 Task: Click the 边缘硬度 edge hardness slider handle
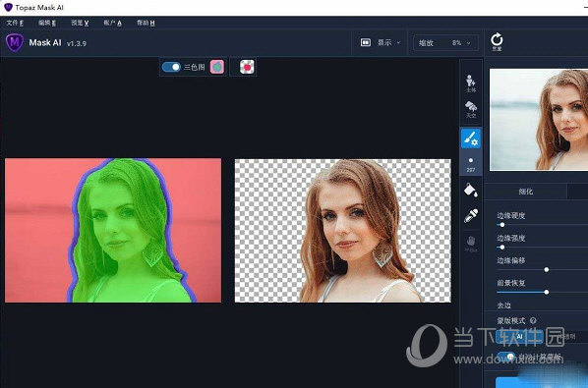point(502,225)
